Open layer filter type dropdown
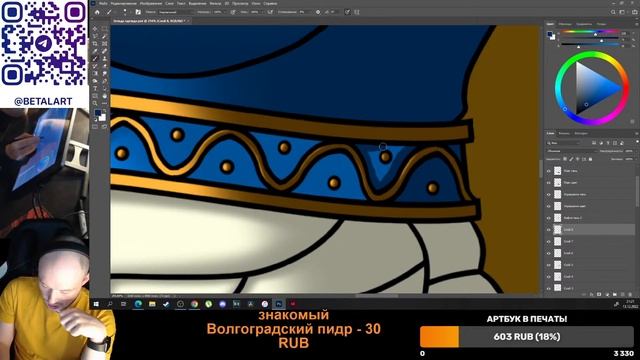 pos(563,143)
